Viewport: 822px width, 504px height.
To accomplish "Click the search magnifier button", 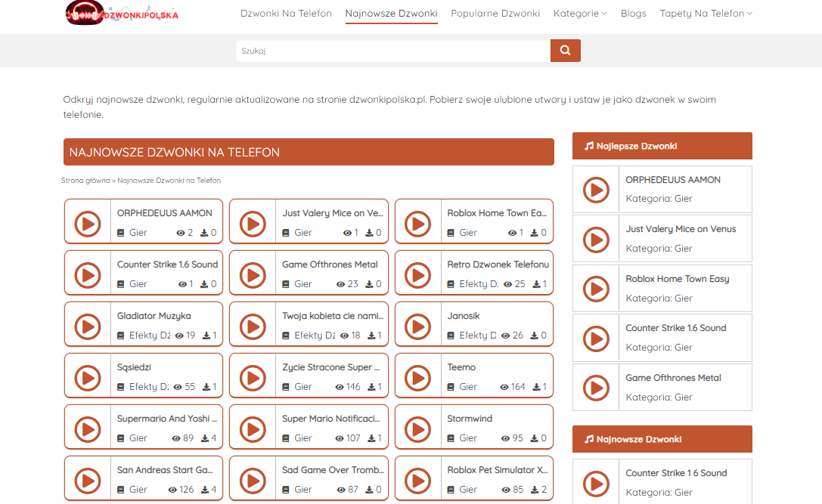I will (x=565, y=51).
